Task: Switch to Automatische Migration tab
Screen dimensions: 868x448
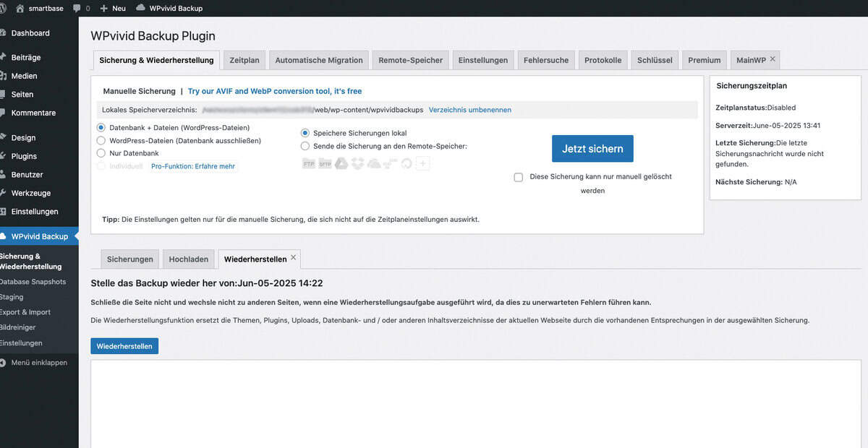Action: tap(319, 60)
